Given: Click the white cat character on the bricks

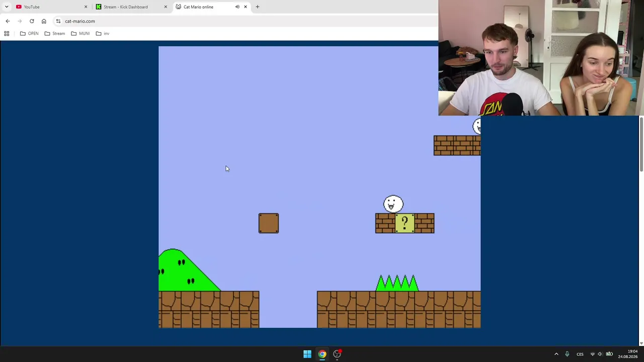Looking at the screenshot, I should [393, 204].
